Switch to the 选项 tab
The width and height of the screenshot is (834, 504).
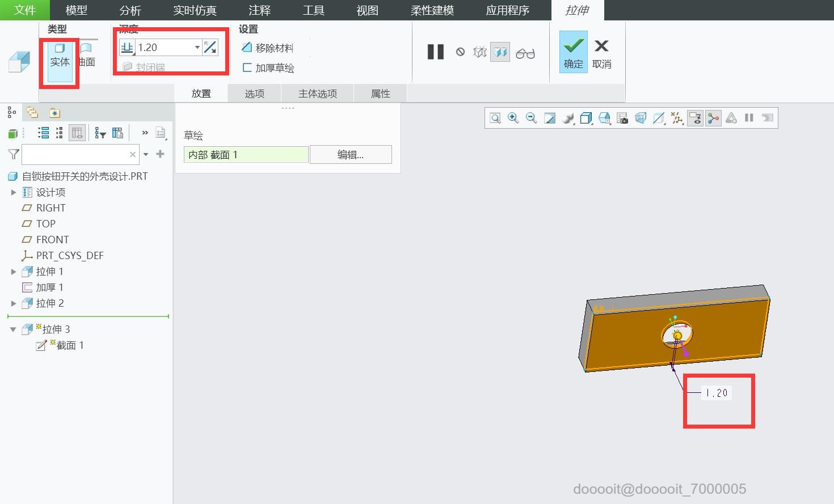tap(254, 93)
